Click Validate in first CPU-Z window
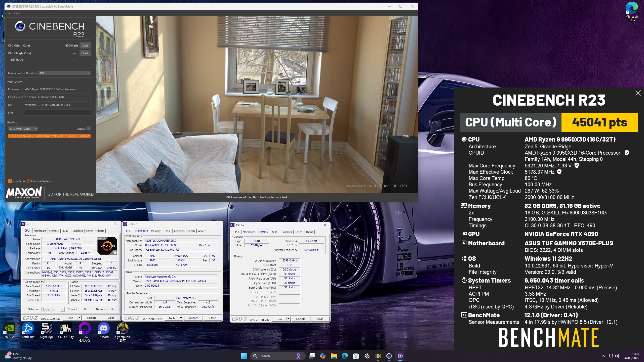The height and width of the screenshot is (362, 644). tap(92, 318)
